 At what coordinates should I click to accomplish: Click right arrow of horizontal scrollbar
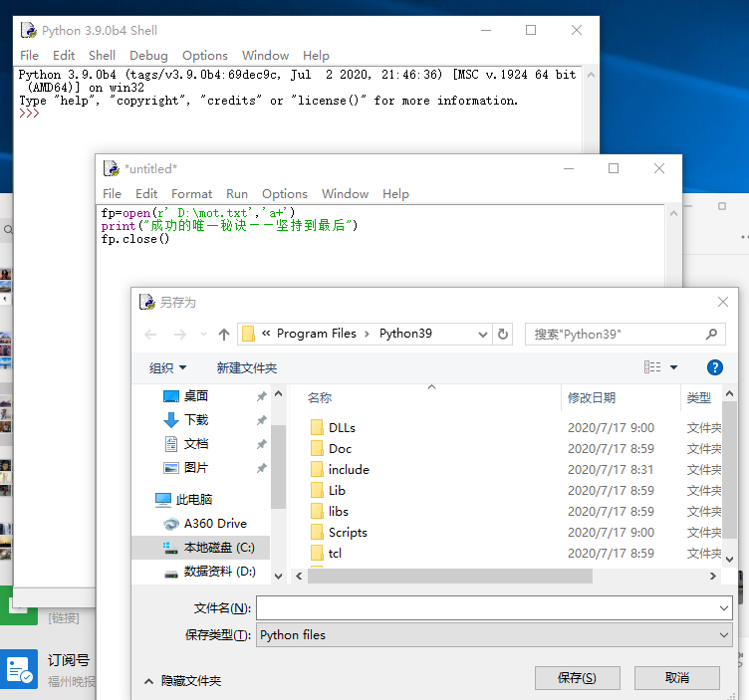click(713, 577)
